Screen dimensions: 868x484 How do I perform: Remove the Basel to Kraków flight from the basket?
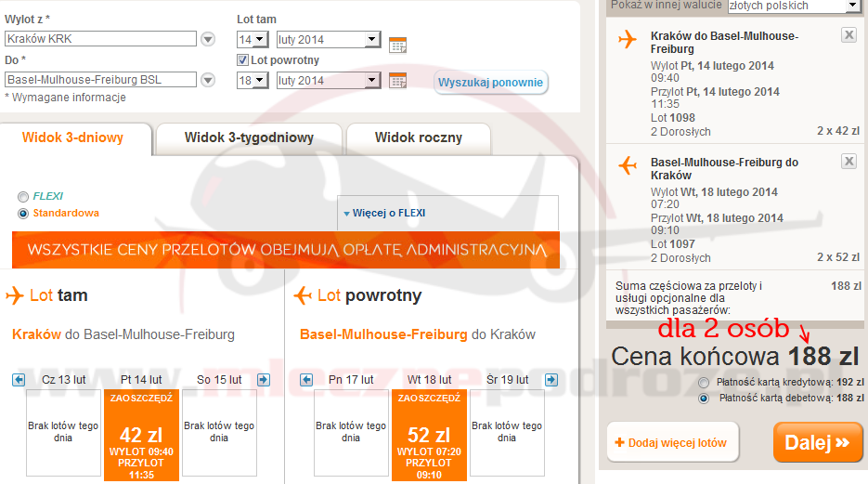(849, 162)
